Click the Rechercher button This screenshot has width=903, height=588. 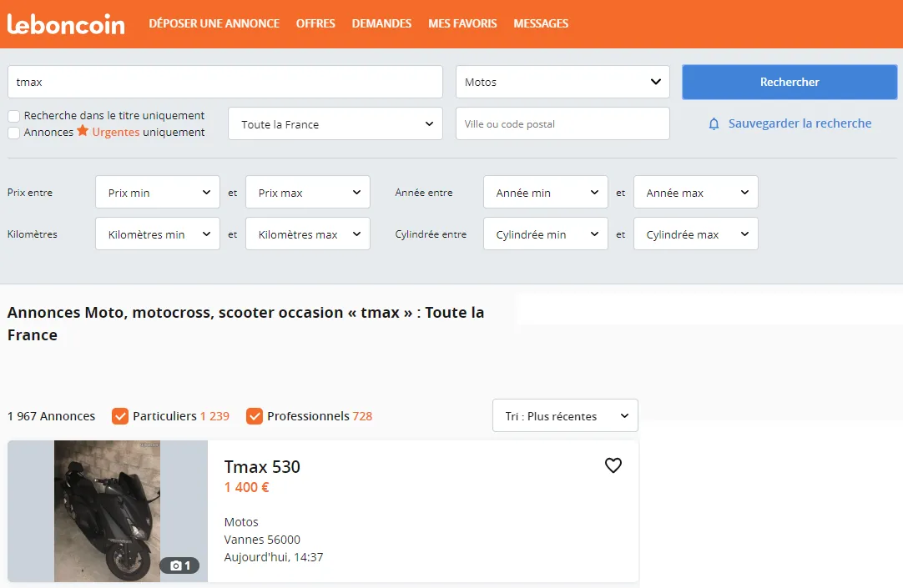click(789, 82)
